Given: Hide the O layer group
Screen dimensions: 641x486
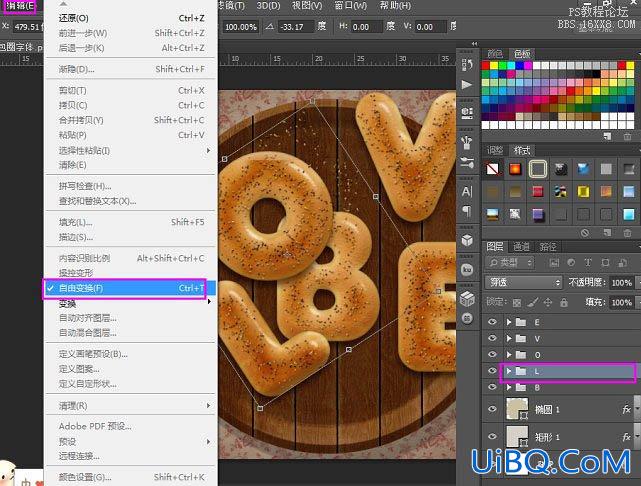Looking at the screenshot, I should [492, 354].
